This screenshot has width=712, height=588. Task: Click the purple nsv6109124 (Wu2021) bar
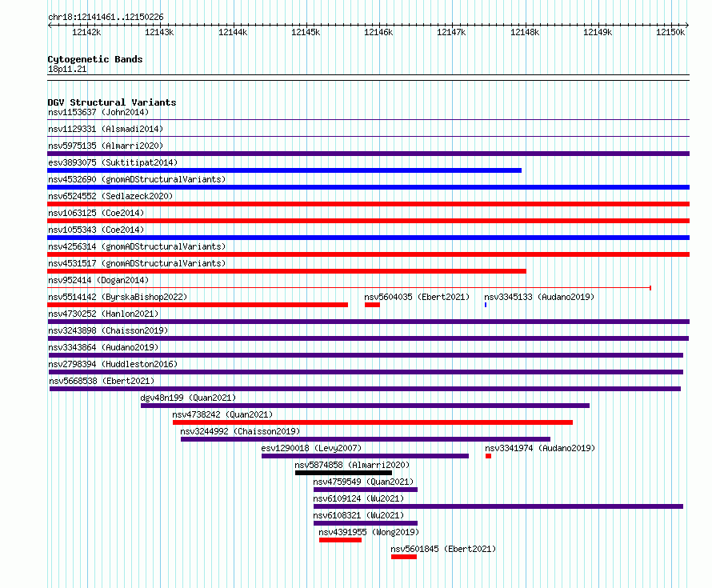498,506
